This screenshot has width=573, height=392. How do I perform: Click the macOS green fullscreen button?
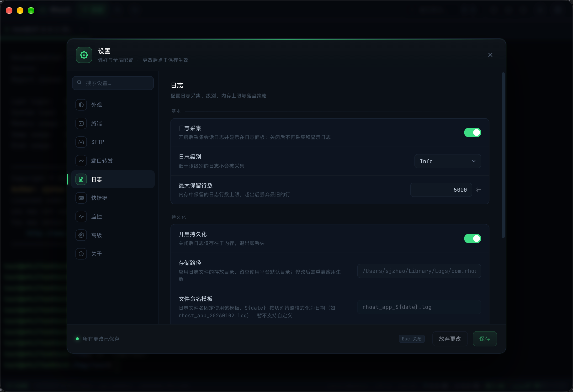(x=31, y=10)
